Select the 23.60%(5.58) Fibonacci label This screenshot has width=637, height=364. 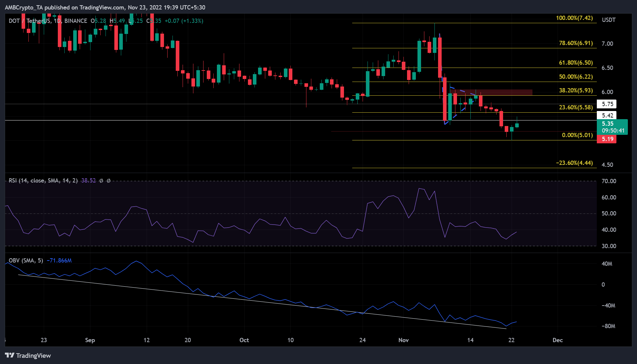pyautogui.click(x=576, y=107)
